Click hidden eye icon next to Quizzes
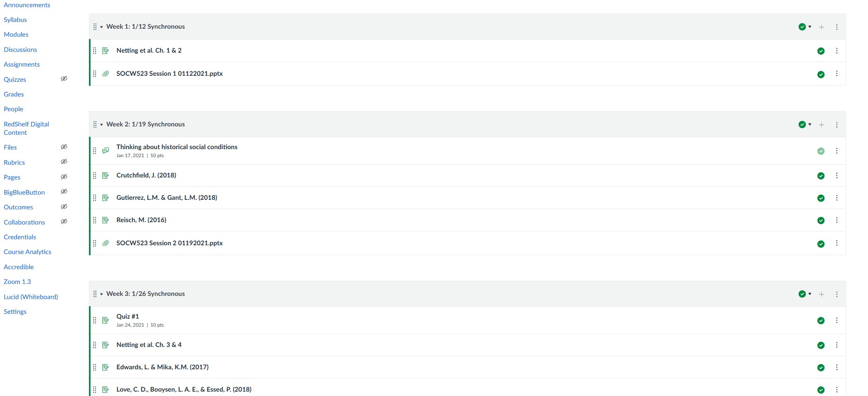The image size is (868, 396). point(64,79)
